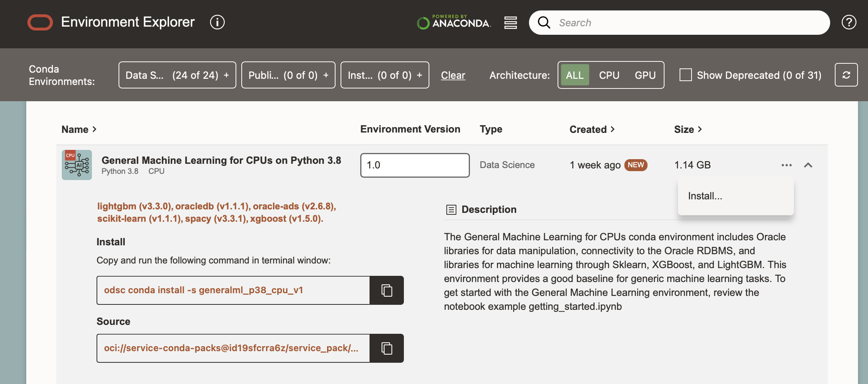Select the CPU architecture filter

609,75
